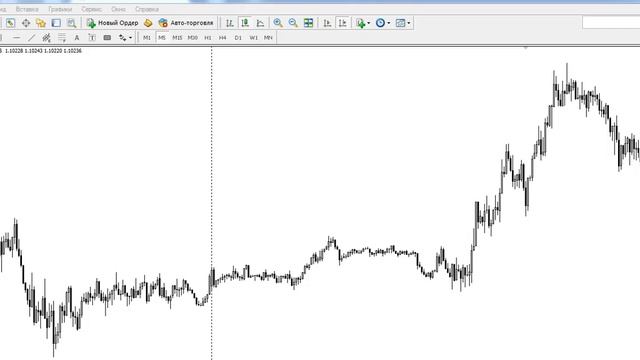Open the Strategy Tester magnifier icon
Viewport: 640px width, 360px height.
click(71, 23)
